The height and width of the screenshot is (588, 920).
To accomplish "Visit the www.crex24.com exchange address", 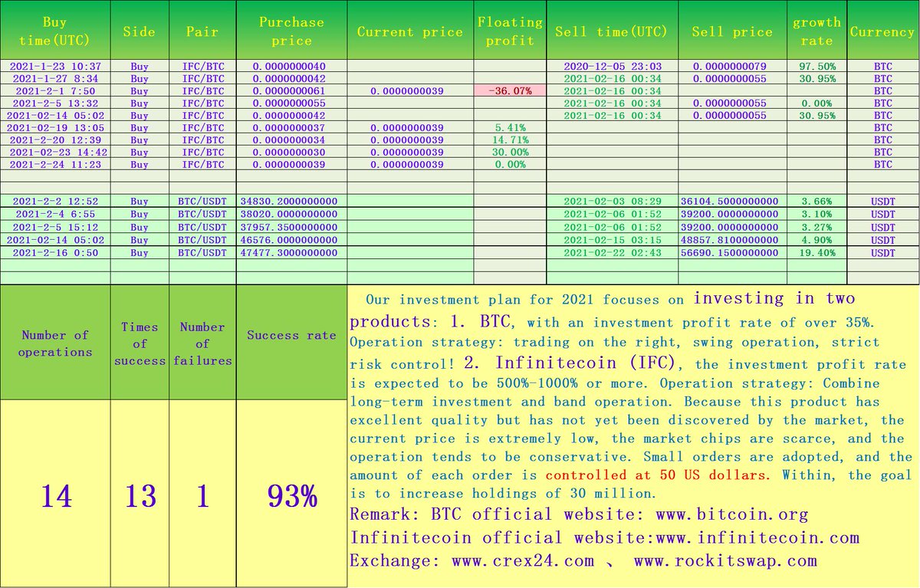I will (x=523, y=560).
